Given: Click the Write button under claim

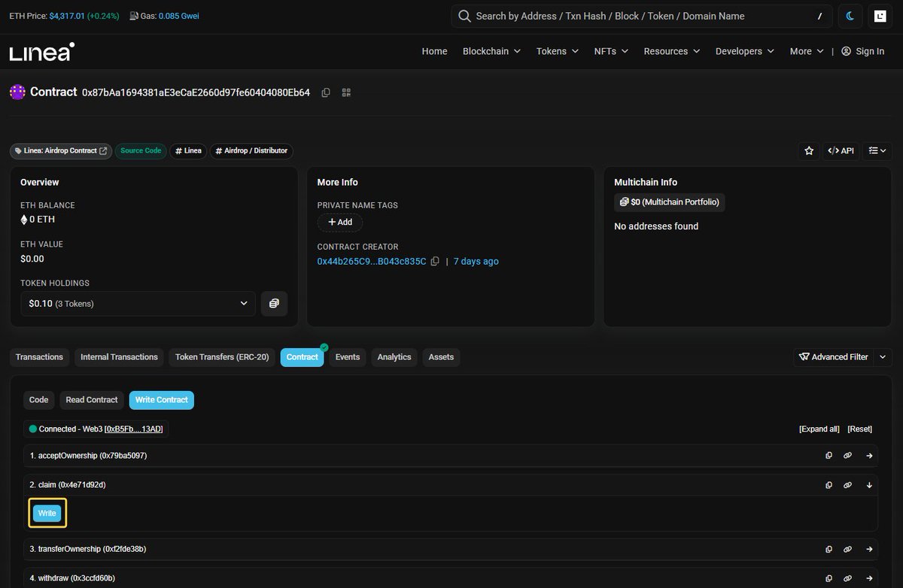Looking at the screenshot, I should pos(47,513).
